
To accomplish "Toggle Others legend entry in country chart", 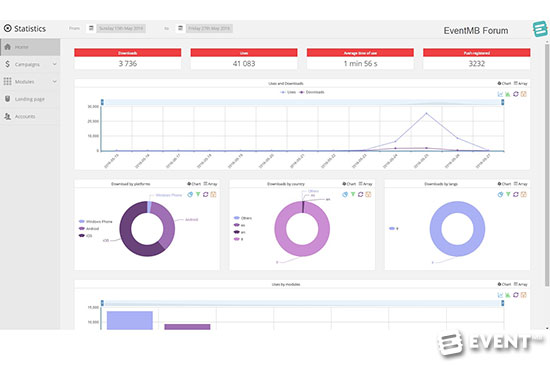I will [243, 218].
